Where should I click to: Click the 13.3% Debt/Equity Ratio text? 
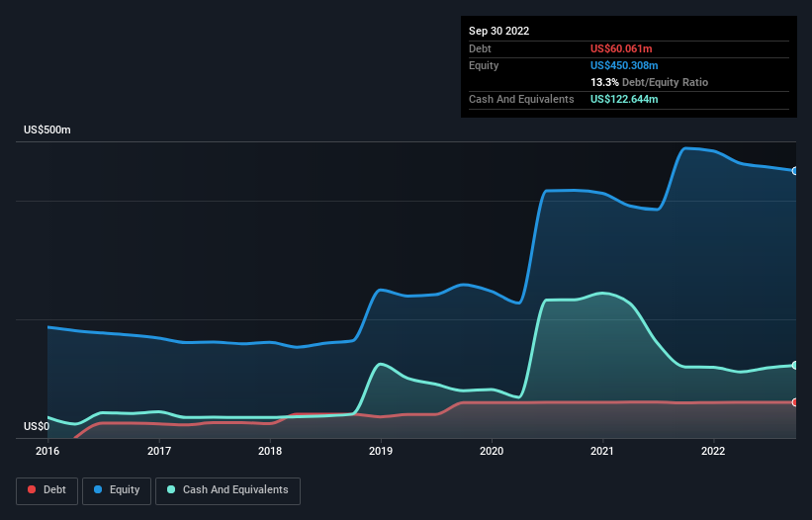click(x=650, y=82)
